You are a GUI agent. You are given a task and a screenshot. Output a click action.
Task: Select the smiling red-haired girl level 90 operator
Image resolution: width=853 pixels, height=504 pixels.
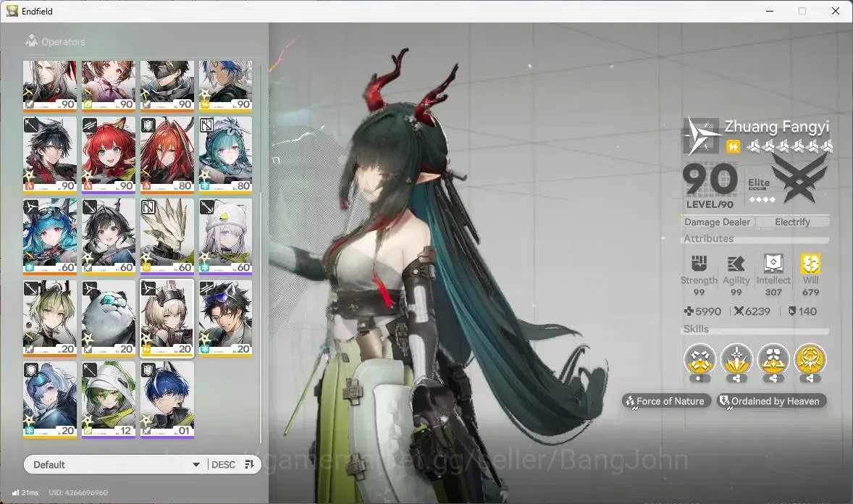coord(109,154)
